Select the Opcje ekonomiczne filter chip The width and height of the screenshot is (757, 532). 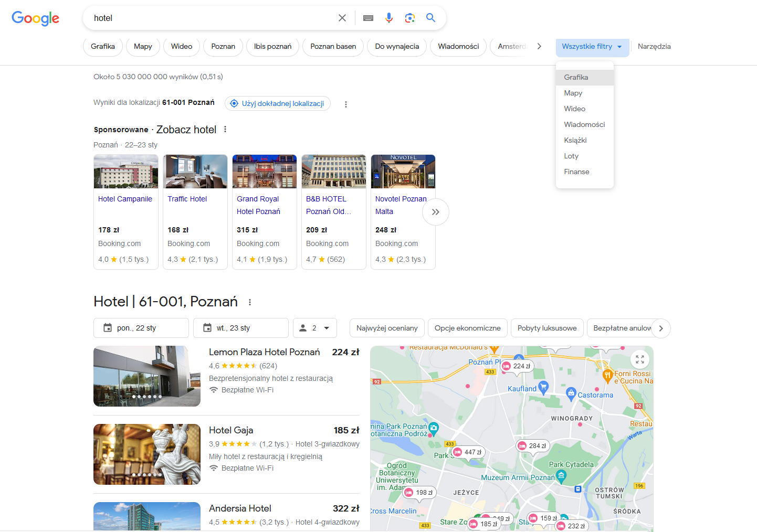coord(467,327)
